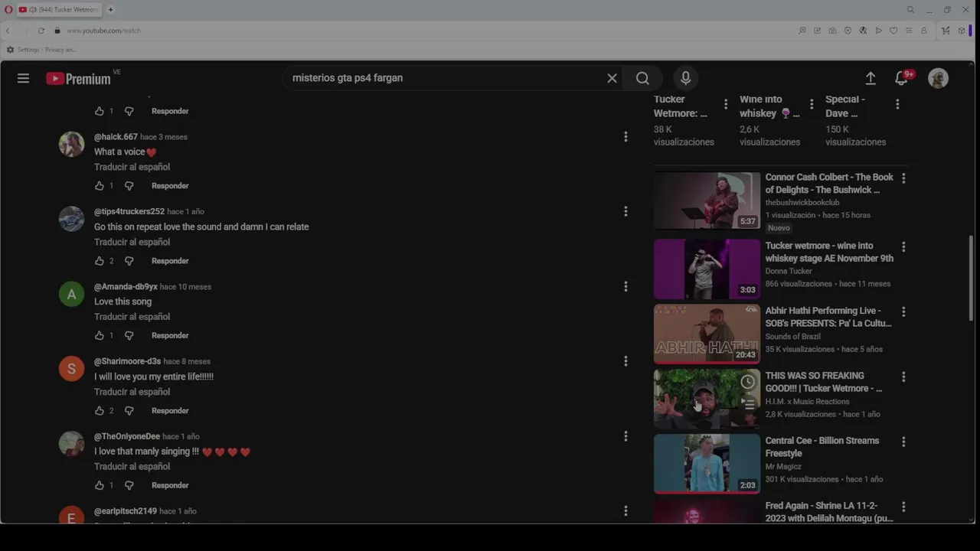Translate "I will love you" comment to Spanish
This screenshot has height=551, width=980.
132,392
